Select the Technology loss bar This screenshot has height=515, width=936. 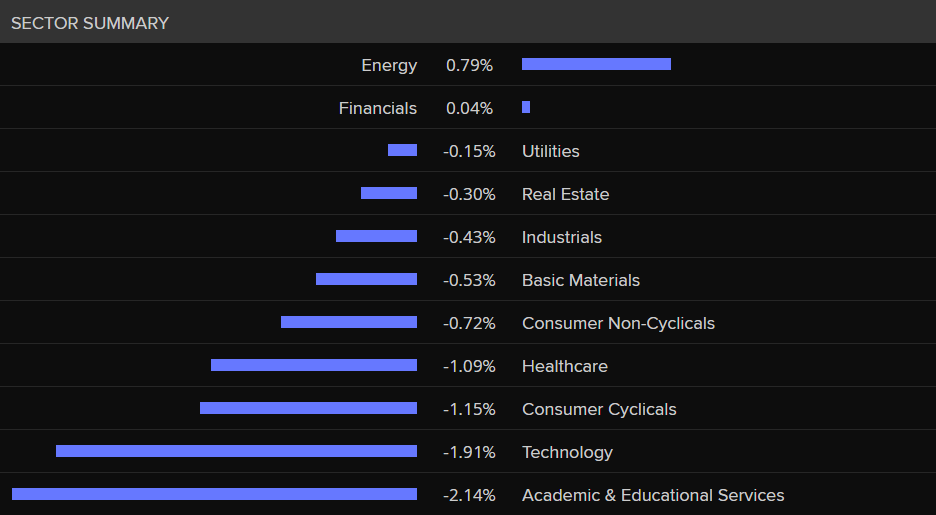(x=236, y=451)
